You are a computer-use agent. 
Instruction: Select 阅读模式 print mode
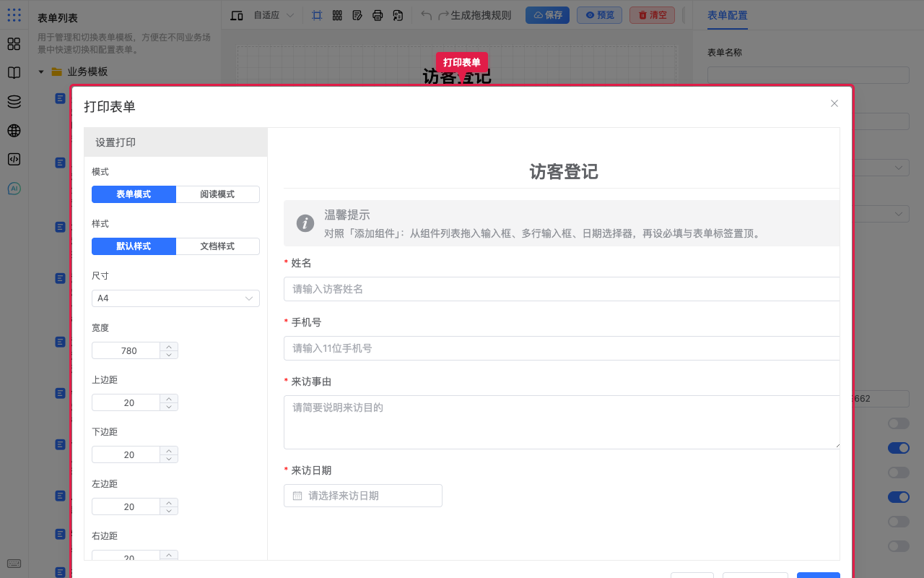tap(217, 194)
